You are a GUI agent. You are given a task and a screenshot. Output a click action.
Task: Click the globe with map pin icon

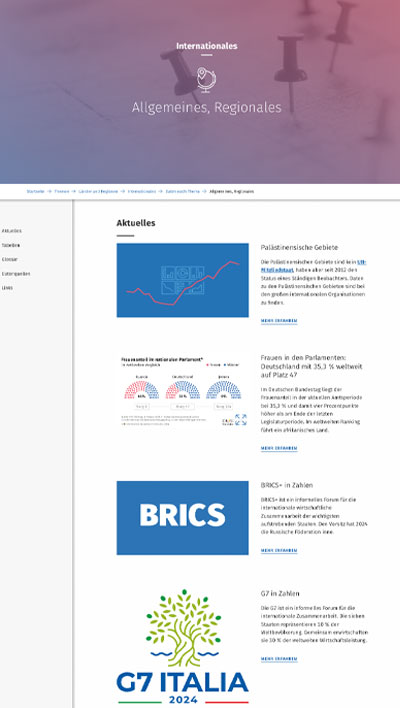point(206,80)
